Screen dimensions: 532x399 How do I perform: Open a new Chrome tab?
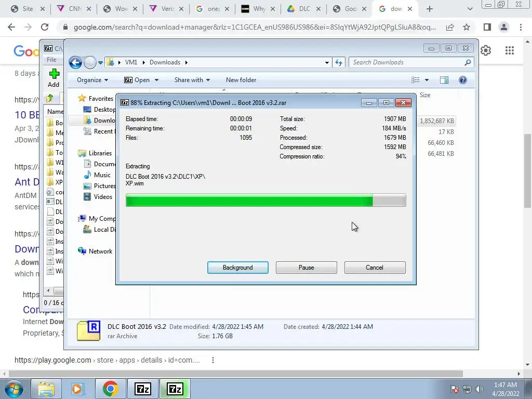click(430, 9)
